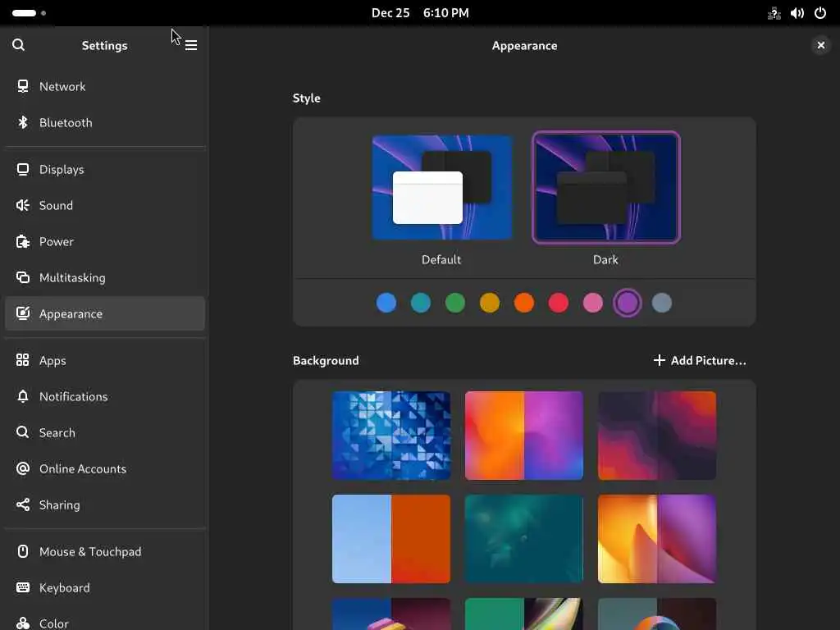Open Sound settings panel
Screen dimensions: 840x630
pyautogui.click(x=105, y=205)
